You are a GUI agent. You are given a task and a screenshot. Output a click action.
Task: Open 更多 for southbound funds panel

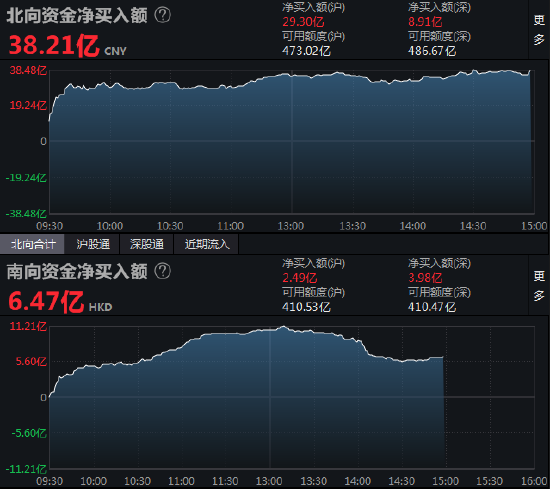click(x=539, y=286)
